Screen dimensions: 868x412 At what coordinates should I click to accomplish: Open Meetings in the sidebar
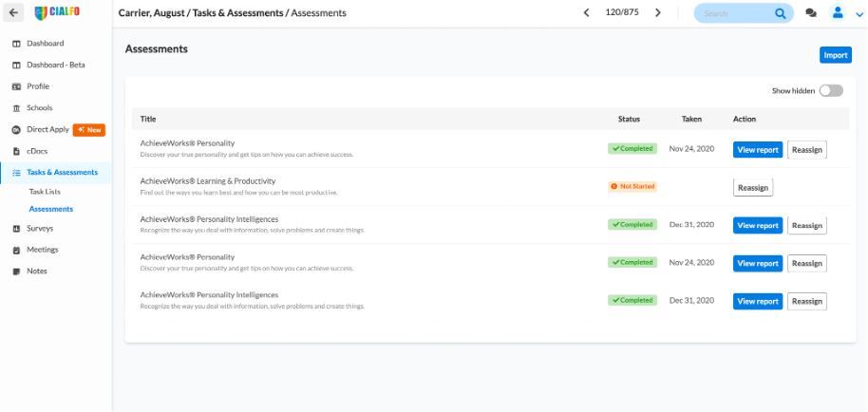coord(43,250)
